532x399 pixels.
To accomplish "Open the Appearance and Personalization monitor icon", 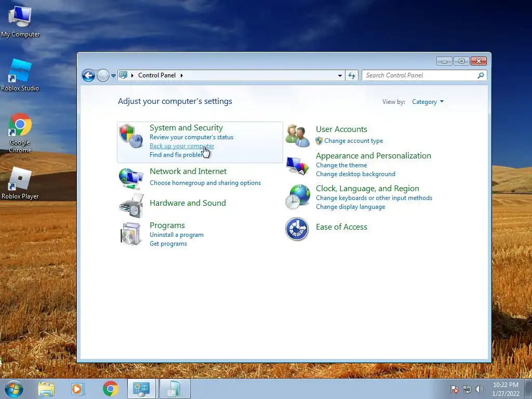I will click(x=297, y=166).
